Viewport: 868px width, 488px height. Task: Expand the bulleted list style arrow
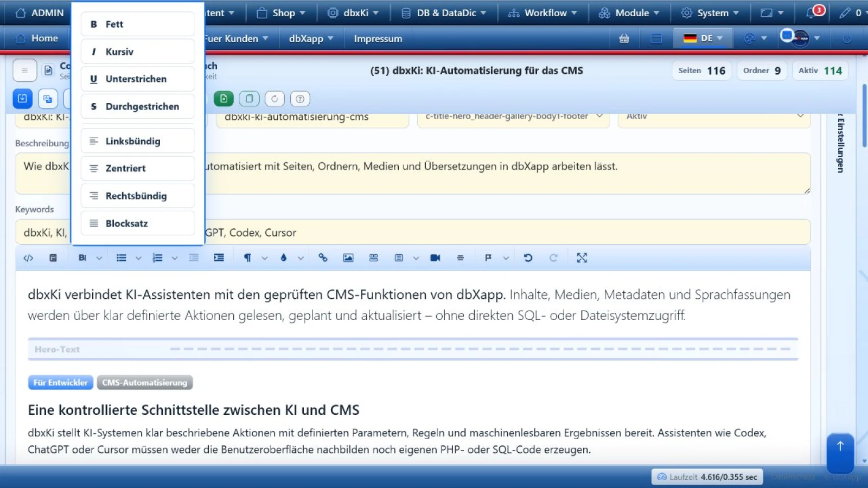point(138,258)
